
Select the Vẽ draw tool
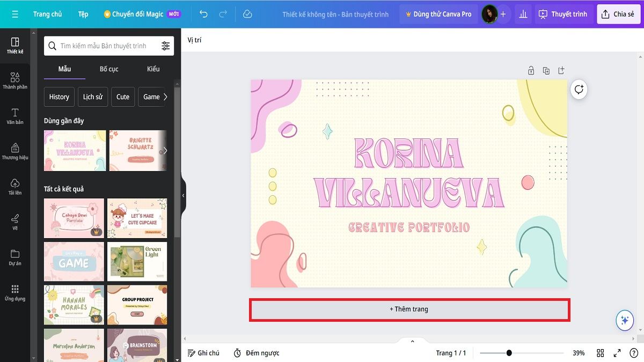pos(15,221)
